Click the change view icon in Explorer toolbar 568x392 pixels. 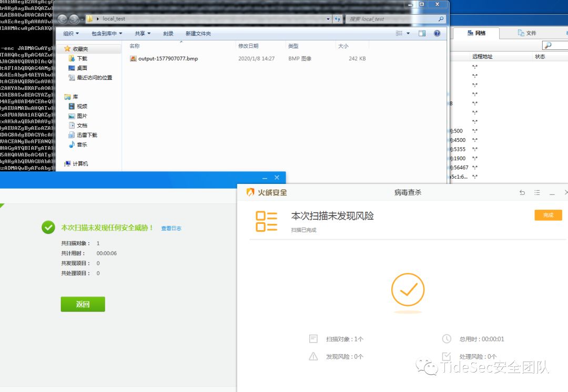(399, 33)
